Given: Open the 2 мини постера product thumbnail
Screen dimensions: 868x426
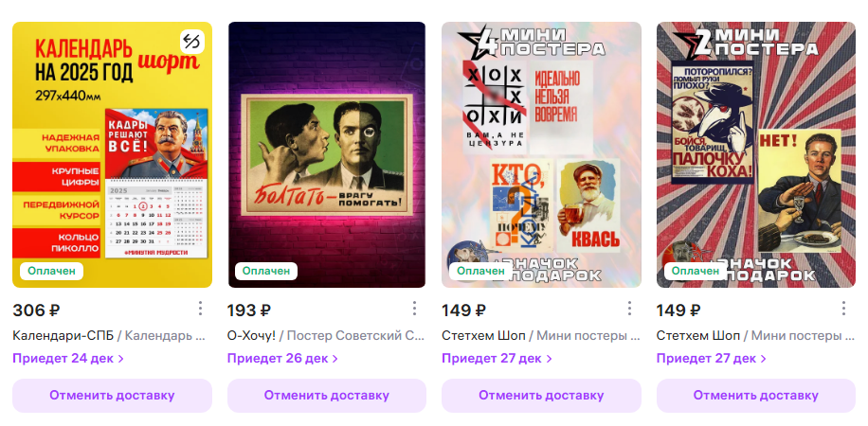Looking at the screenshot, I should pyautogui.click(x=756, y=155).
